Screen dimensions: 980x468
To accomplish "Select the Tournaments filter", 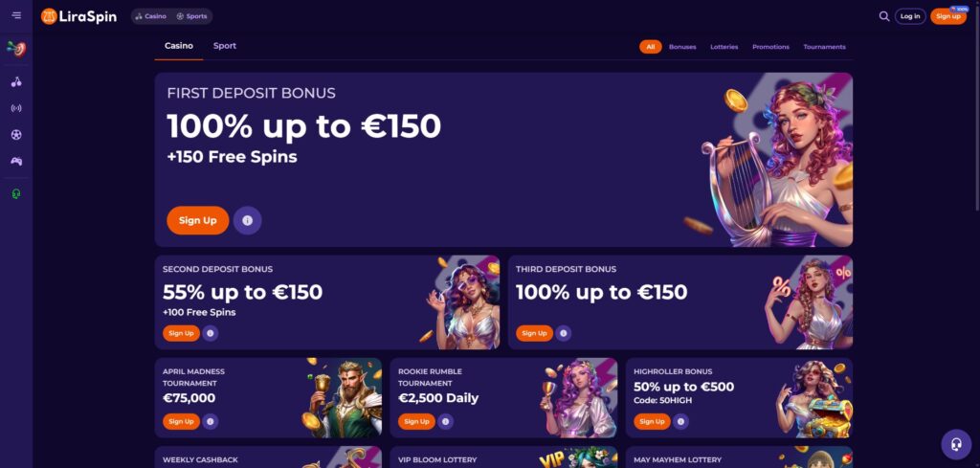I will tap(824, 47).
